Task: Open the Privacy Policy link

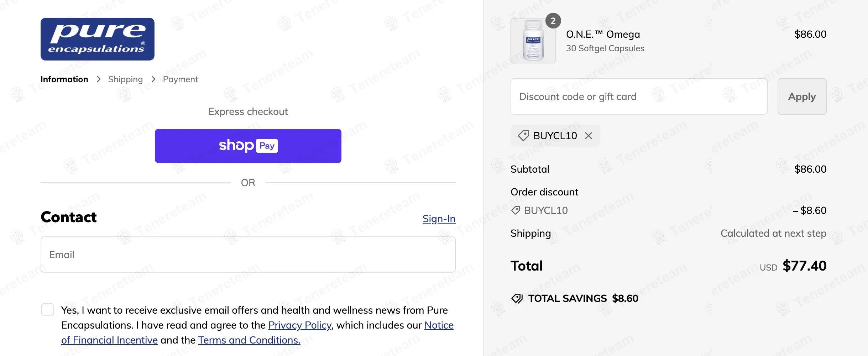Action: (300, 325)
